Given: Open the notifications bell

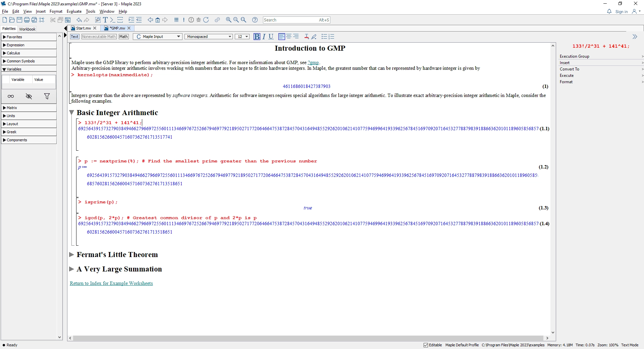Looking at the screenshot, I should 609,11.
